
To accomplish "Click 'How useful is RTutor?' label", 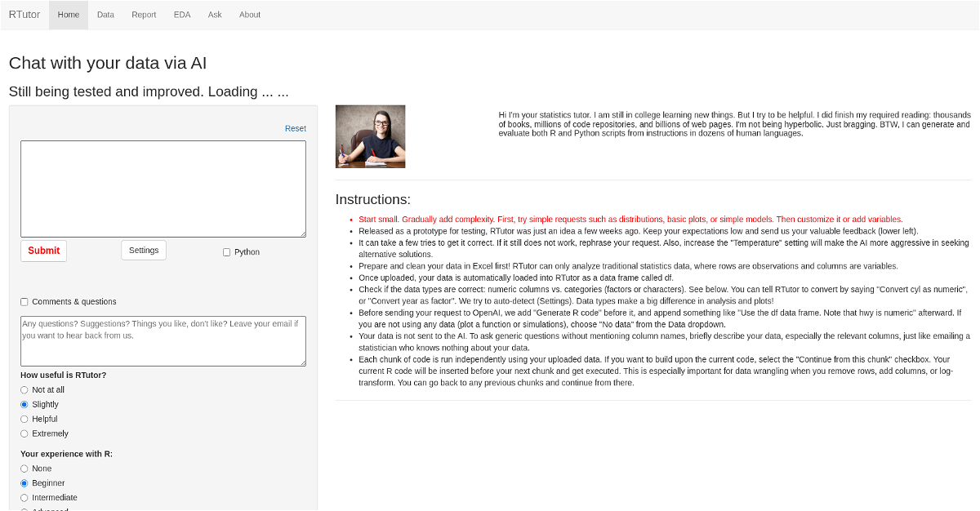I will point(64,375).
